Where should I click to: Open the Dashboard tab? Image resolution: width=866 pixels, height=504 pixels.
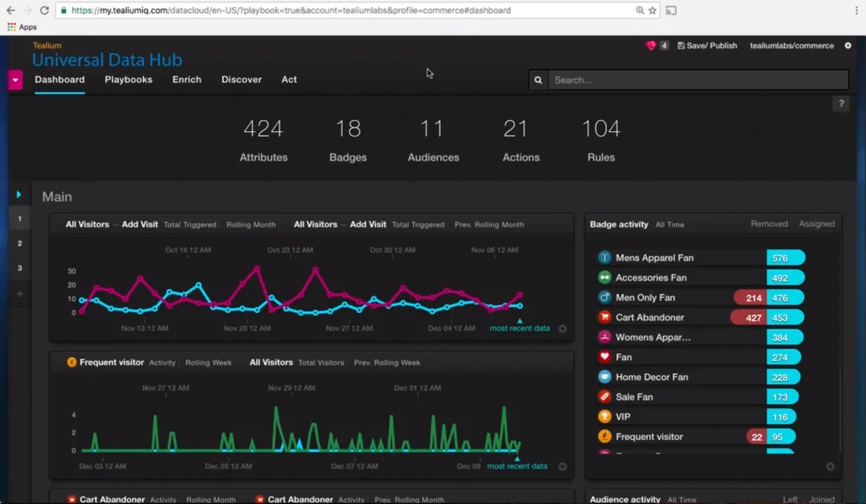(x=59, y=80)
